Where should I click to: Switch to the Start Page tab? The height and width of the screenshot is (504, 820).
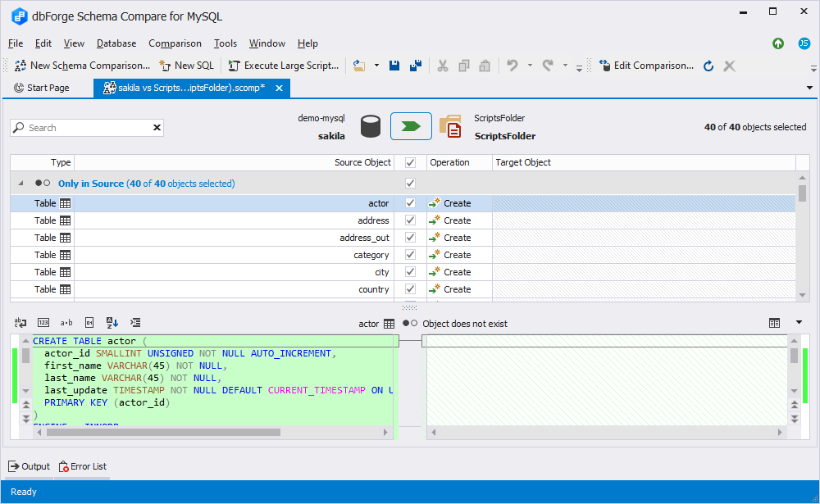[x=42, y=88]
